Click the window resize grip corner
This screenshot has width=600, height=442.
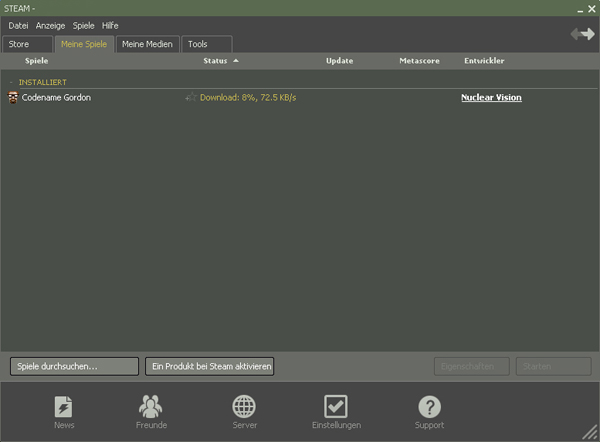tap(590, 432)
